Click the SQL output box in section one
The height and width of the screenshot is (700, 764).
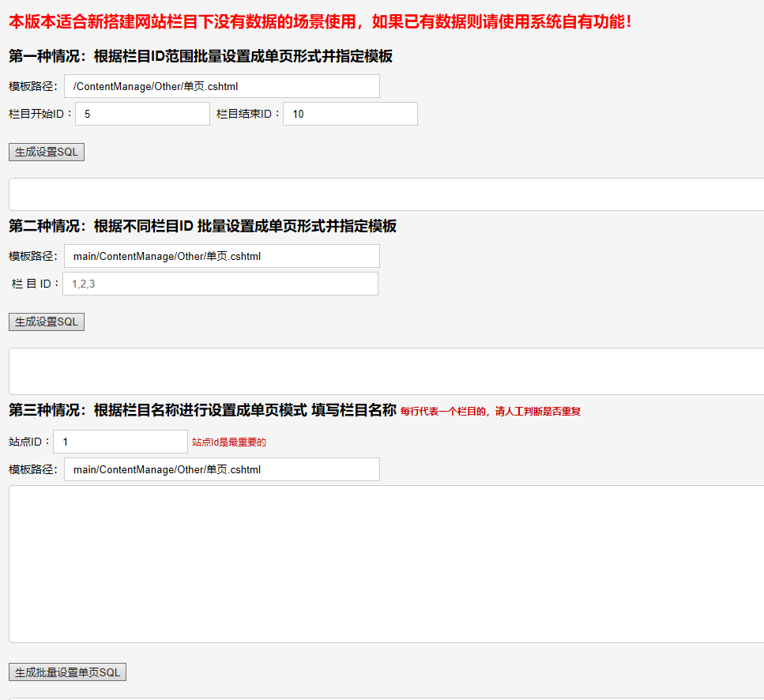click(x=386, y=194)
